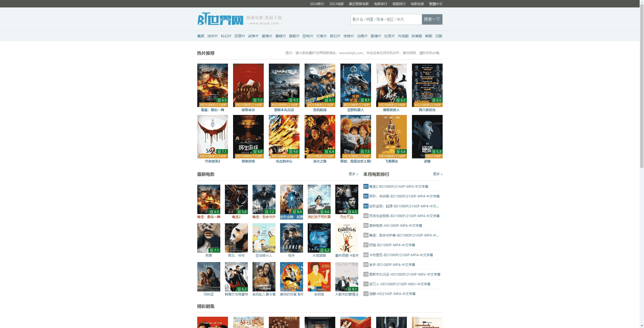Open the 浴火之路 movie poster

(x=320, y=137)
